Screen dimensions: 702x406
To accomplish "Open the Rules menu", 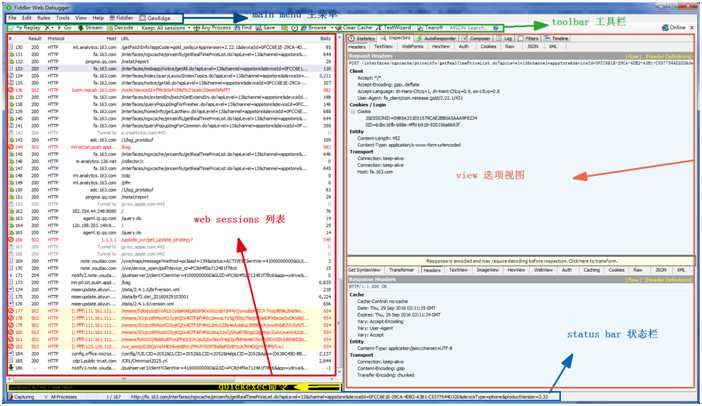I will [43, 18].
